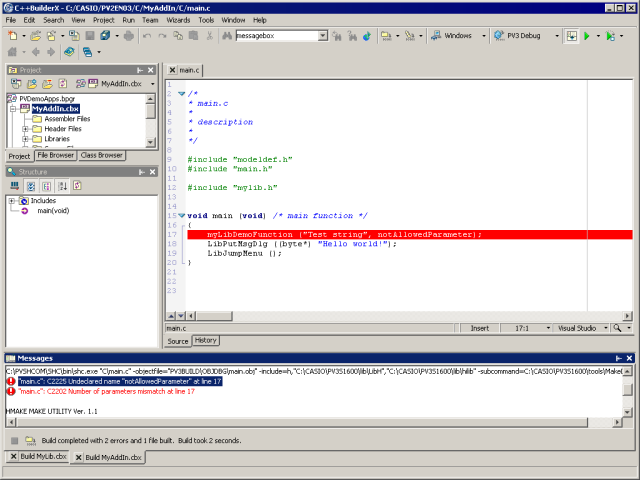This screenshot has height=480, width=640.
Task: Click the editor horizontal scrollbar thumb
Action: 215,316
